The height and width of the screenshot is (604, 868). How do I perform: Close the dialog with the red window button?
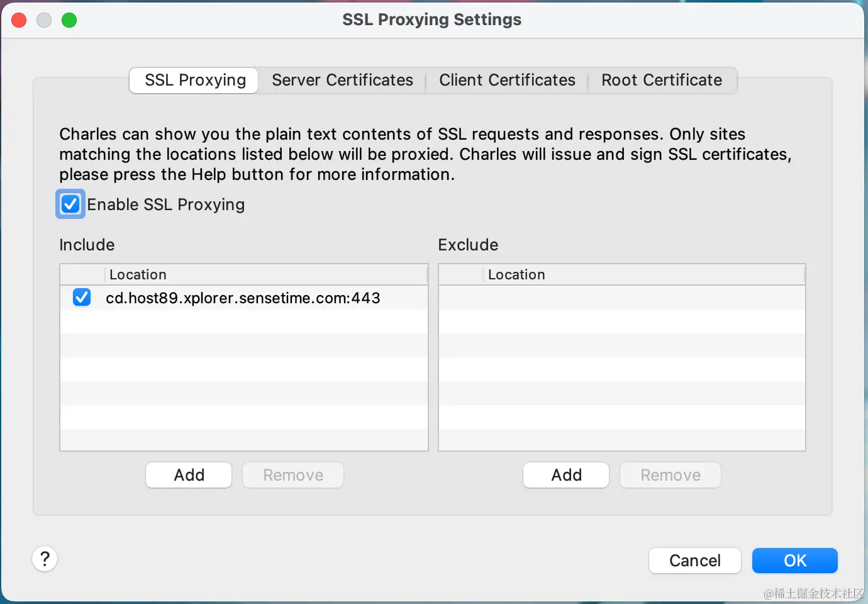[x=19, y=20]
